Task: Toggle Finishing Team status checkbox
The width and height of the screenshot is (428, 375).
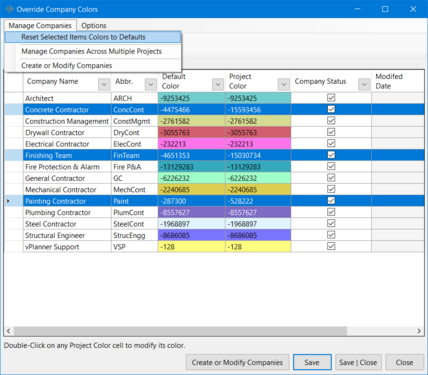Action: pos(331,155)
